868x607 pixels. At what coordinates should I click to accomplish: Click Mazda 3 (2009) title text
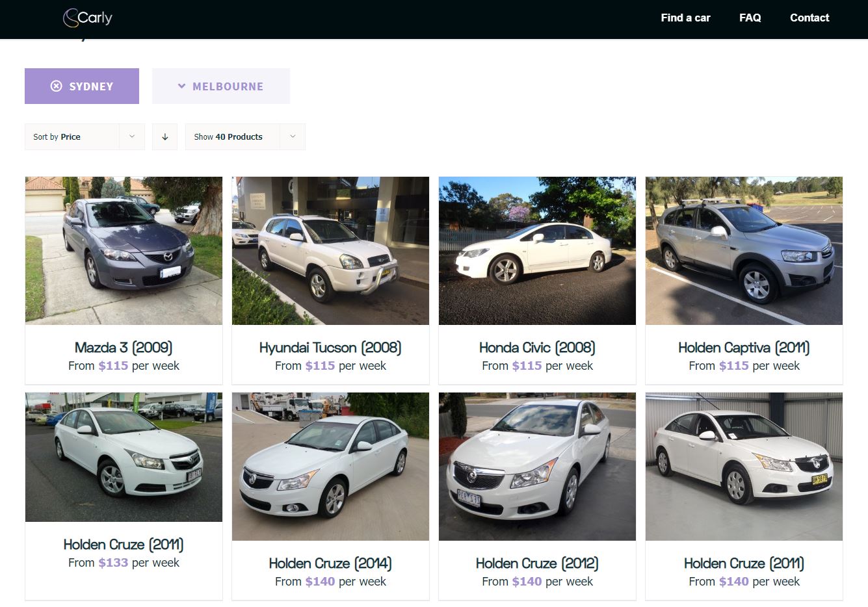(124, 347)
